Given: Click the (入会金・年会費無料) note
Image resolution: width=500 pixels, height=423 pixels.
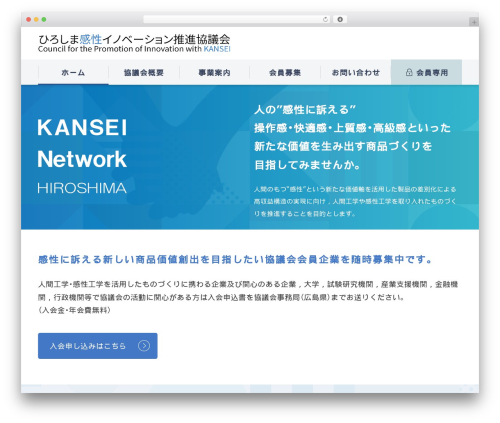Looking at the screenshot, I should 74,310.
